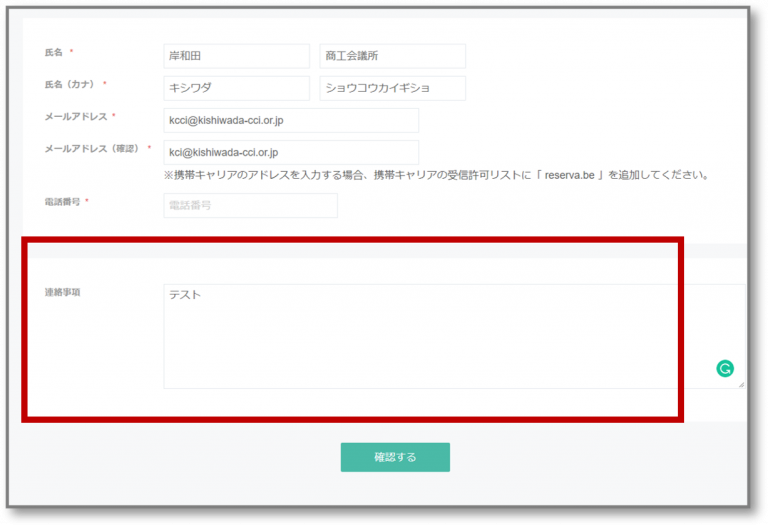Focus the email field with kcci@kishiwada-cci.or.jp
This screenshot has width=768, height=526.
[290, 120]
